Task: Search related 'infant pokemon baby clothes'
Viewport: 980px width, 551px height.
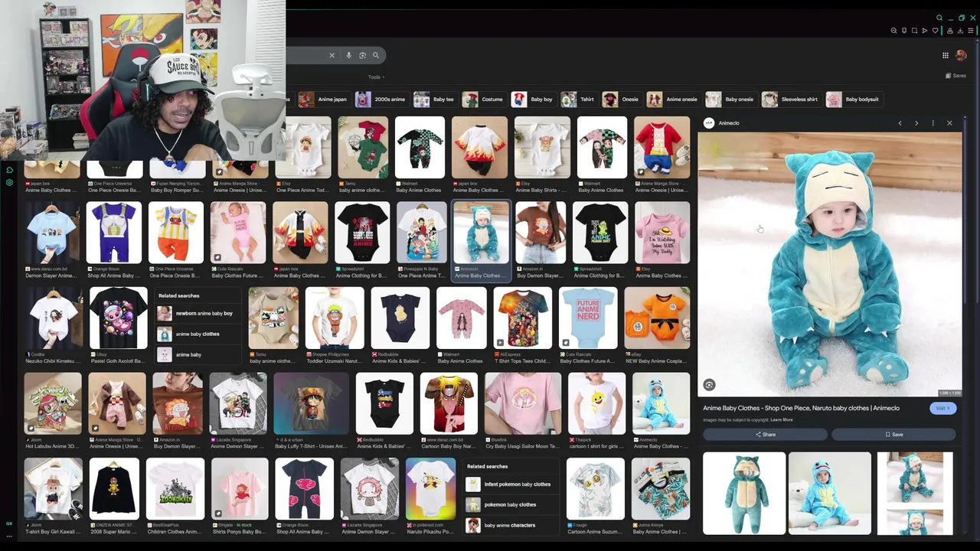Action: pyautogui.click(x=509, y=484)
